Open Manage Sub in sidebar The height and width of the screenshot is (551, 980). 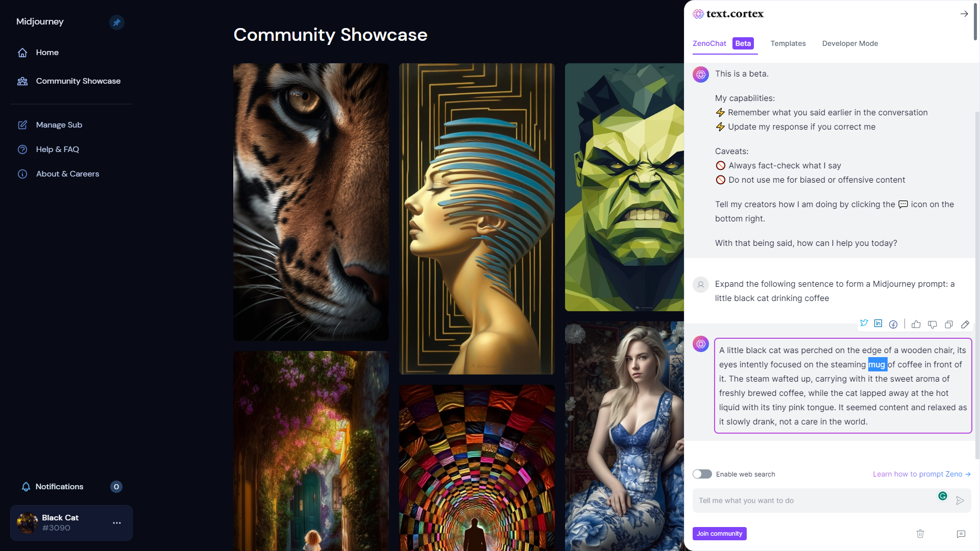pyautogui.click(x=59, y=125)
